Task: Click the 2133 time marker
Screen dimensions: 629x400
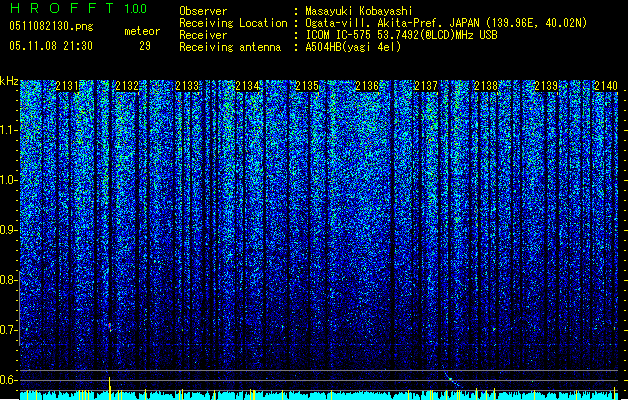Action: (187, 86)
